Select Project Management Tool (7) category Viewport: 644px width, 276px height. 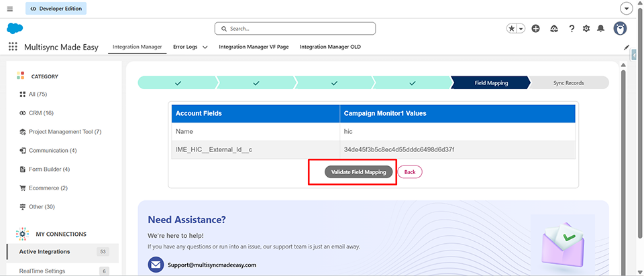(x=65, y=132)
